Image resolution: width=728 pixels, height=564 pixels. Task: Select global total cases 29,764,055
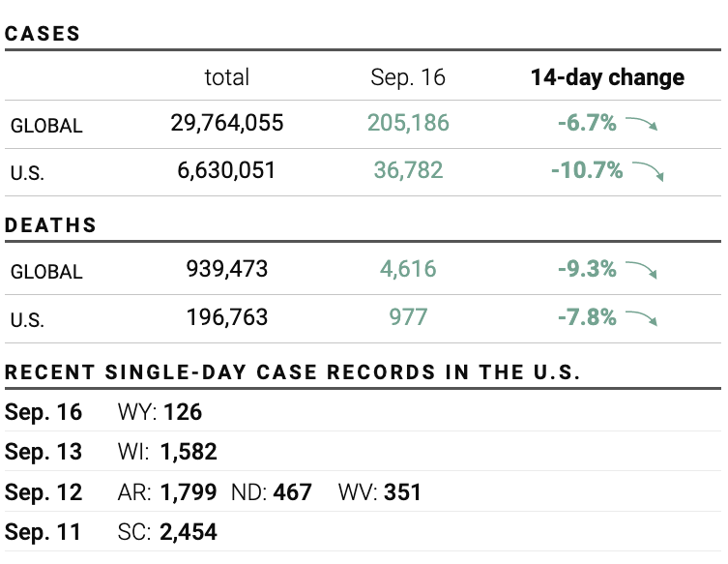click(227, 123)
